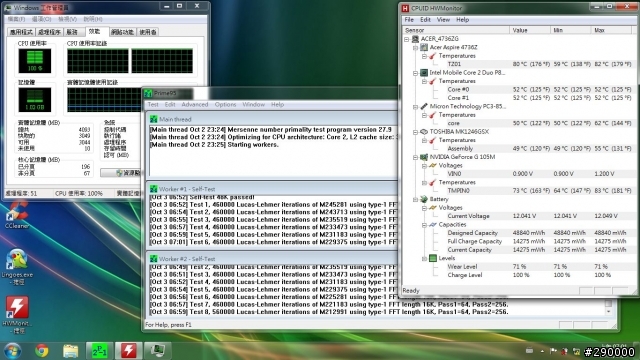Viewport: 640px width, 360px height.
Task: Open the Prime95 Edit menu
Action: click(170, 104)
